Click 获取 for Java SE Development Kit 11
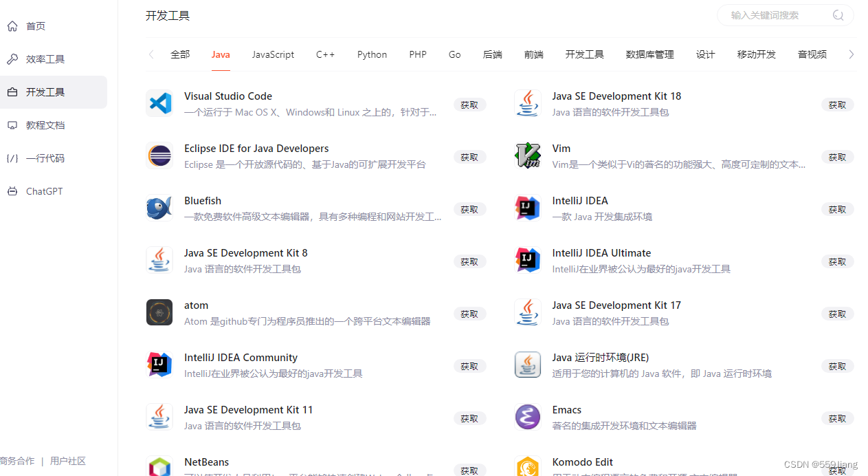 469,418
